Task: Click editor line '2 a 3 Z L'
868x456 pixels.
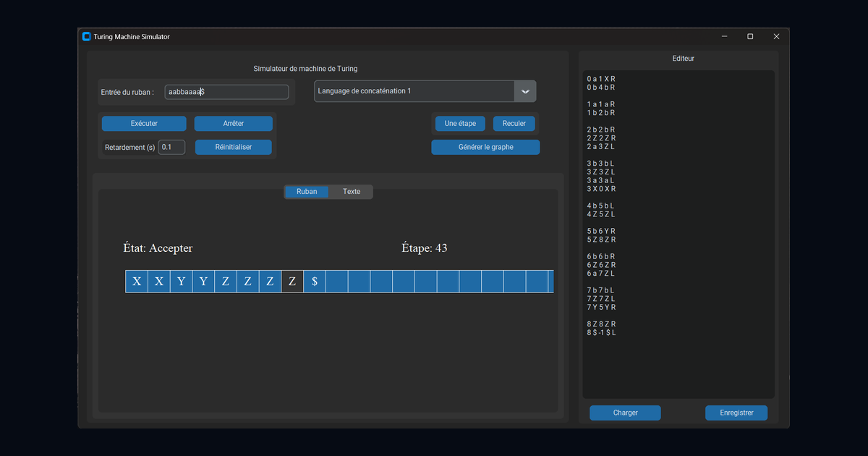Action: (601, 147)
